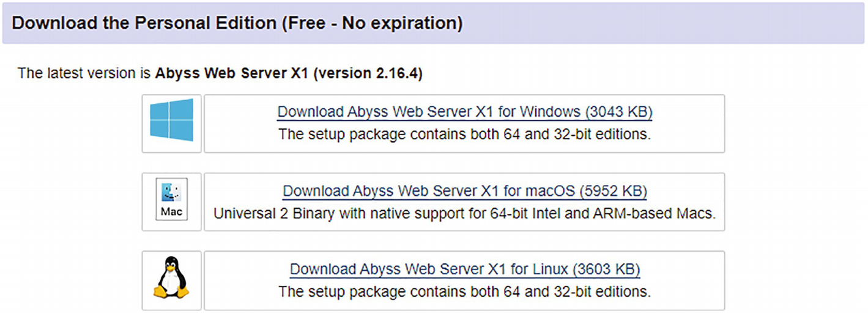The image size is (868, 314).
Task: Click the "(version 2.16.4)" version number
Action: (x=368, y=74)
